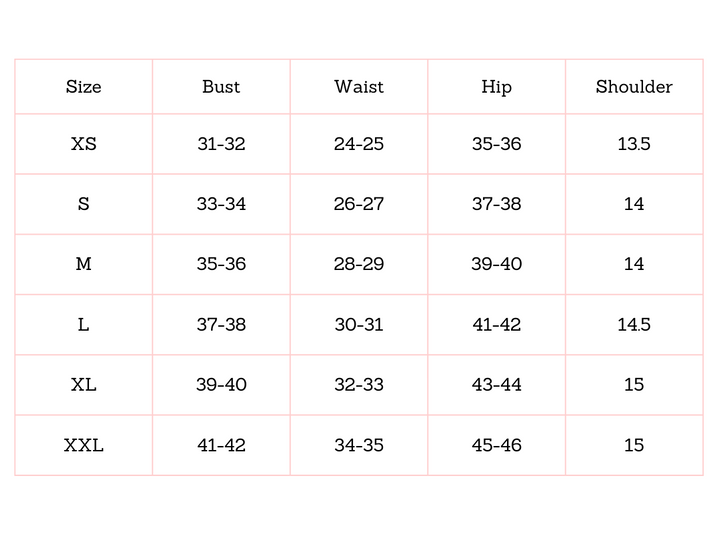Screen dimensions: 718x559
Task: Select shoulder value 14.5
Action: 634,325
